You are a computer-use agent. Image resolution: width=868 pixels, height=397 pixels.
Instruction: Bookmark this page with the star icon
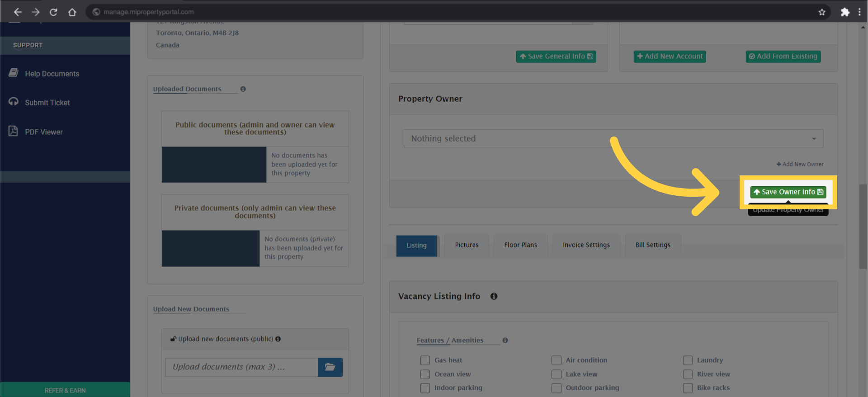click(x=822, y=12)
